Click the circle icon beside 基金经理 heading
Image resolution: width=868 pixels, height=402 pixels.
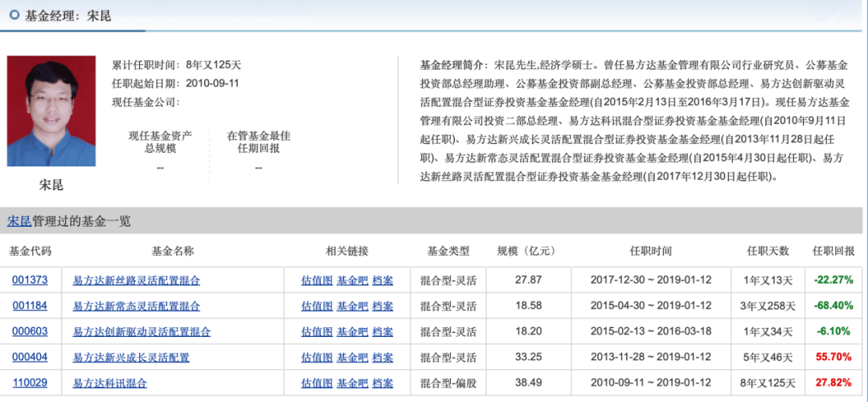(x=14, y=15)
